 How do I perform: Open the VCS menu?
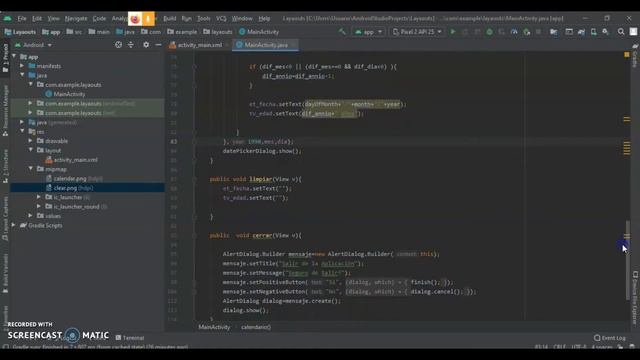point(221,18)
